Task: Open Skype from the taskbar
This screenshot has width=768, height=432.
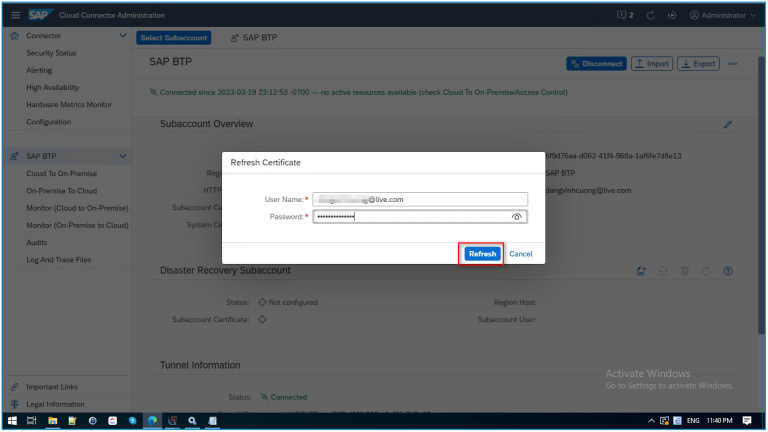Action: pos(132,421)
